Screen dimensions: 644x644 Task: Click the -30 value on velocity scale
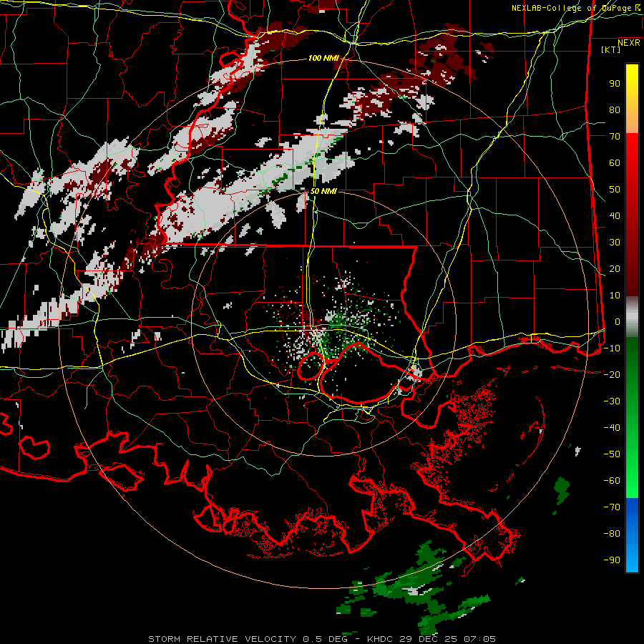(612, 401)
